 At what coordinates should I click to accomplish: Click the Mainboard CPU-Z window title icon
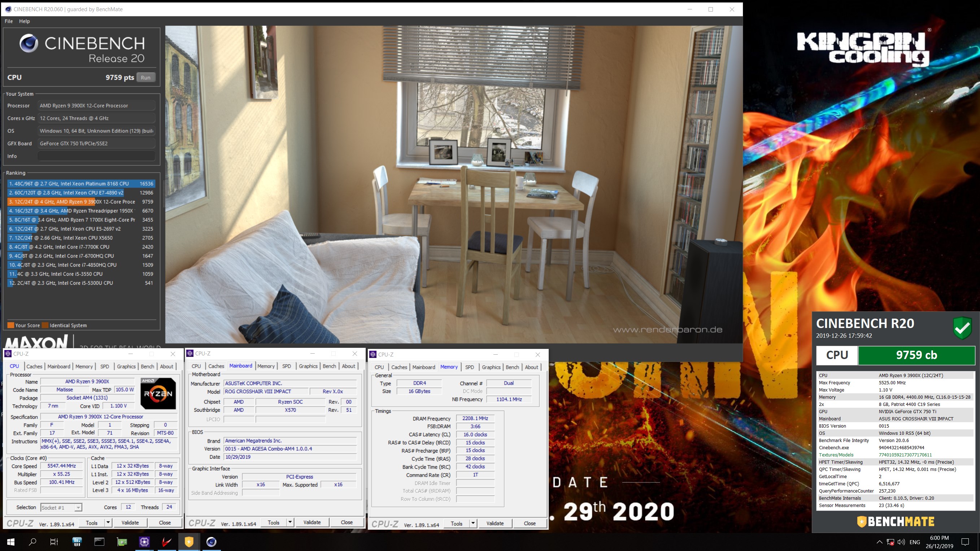point(190,353)
